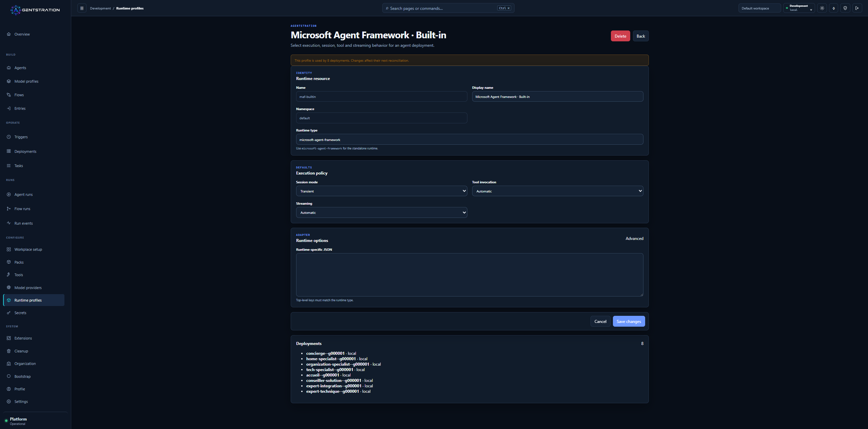Image resolution: width=868 pixels, height=429 pixels.
Task: Click the Name field maf-builtin
Action: [x=382, y=97]
